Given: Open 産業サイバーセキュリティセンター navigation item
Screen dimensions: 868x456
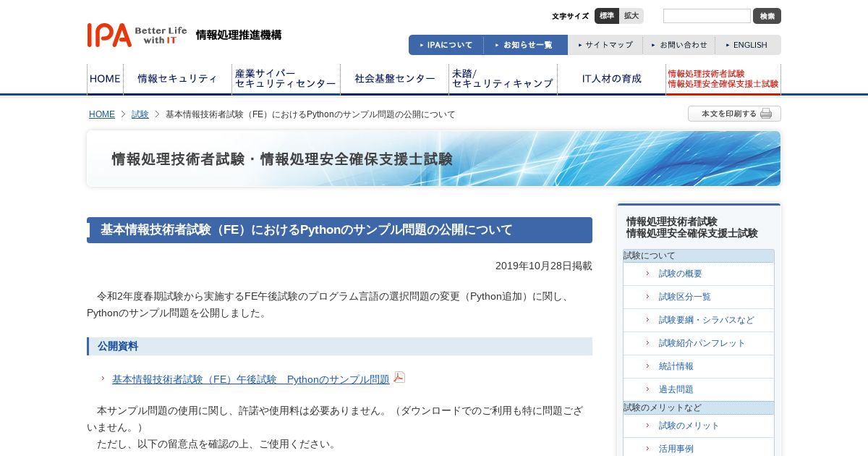Looking at the screenshot, I should pyautogui.click(x=286, y=79).
